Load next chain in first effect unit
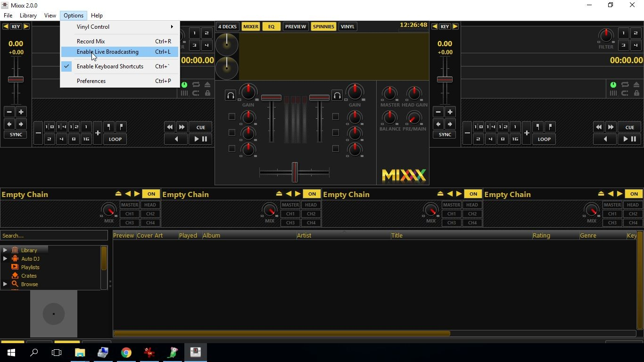 (137, 194)
